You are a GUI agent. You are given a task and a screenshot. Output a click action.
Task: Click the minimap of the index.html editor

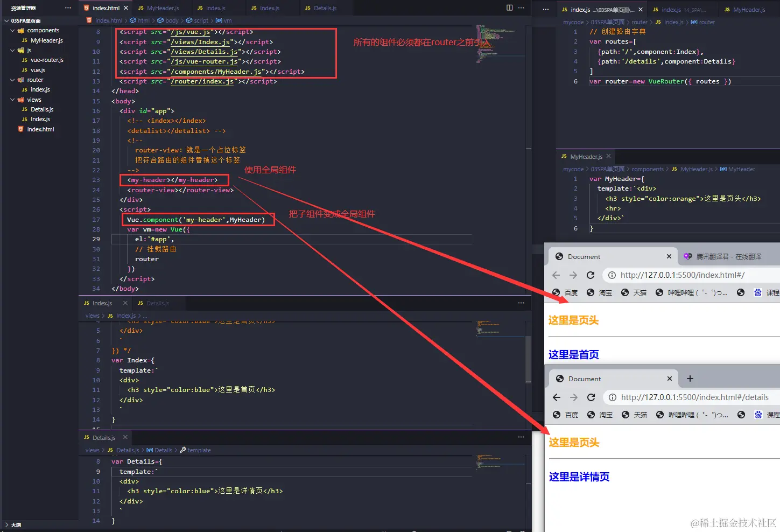coord(501,44)
